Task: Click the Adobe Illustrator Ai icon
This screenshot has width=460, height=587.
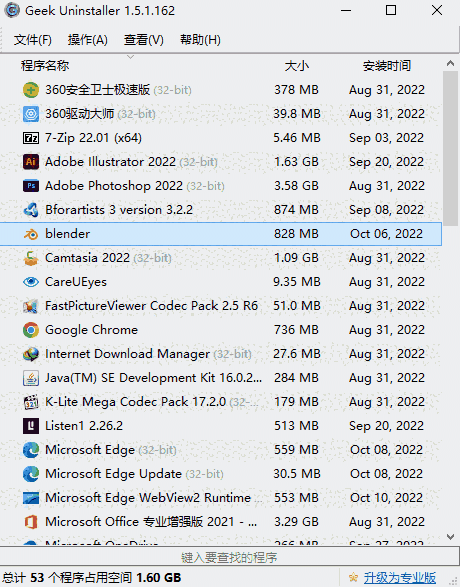Action: [x=31, y=162]
